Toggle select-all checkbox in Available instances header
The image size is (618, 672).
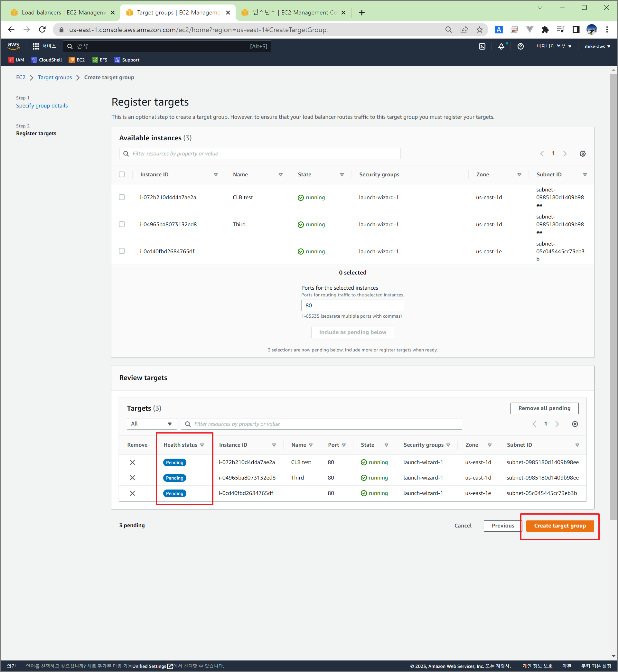coord(122,174)
